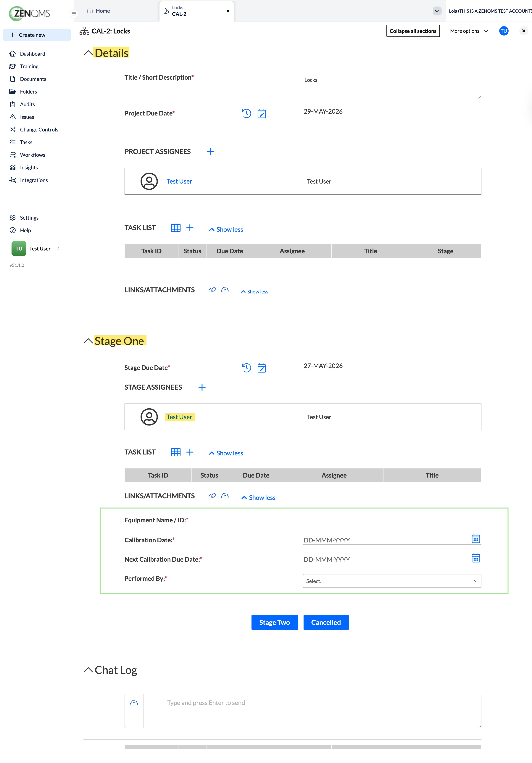Open Dashboard from the sidebar

click(x=32, y=54)
